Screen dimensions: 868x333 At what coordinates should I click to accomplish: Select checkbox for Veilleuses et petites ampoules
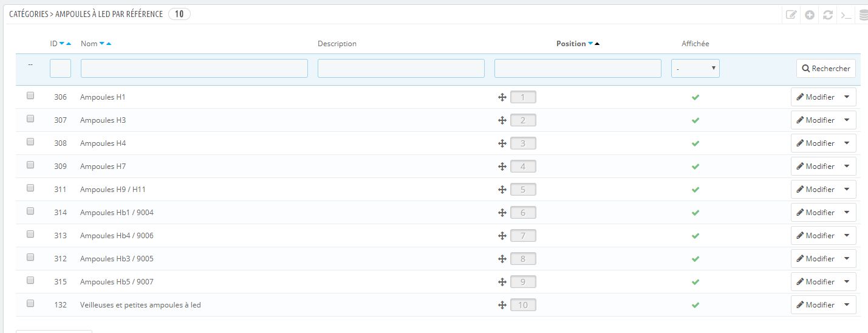coord(30,303)
